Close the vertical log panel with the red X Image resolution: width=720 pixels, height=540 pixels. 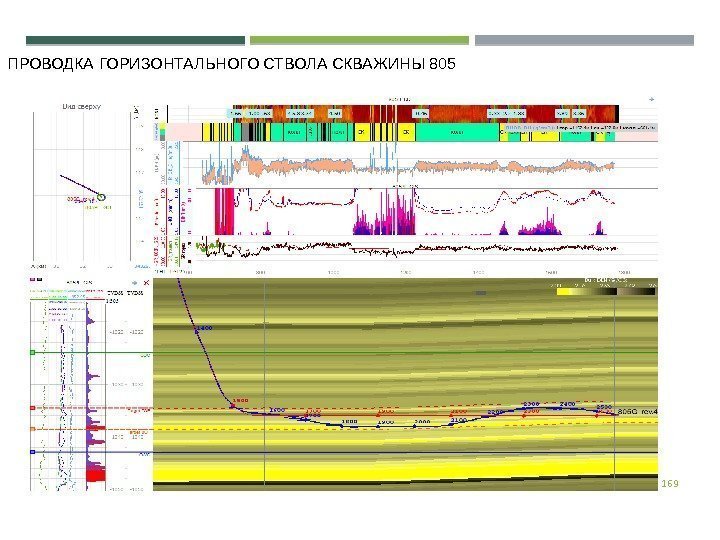tap(146, 283)
